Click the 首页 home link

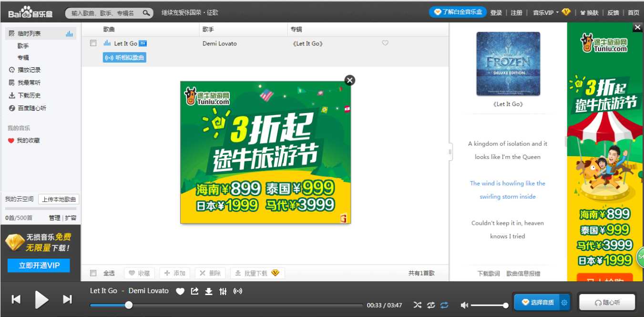(x=634, y=13)
